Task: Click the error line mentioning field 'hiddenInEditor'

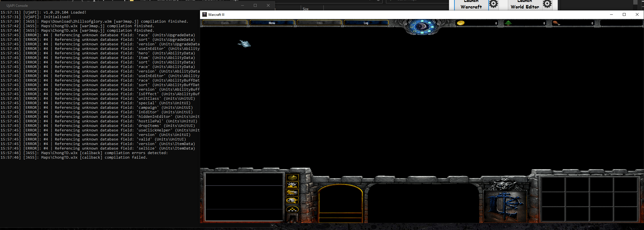Action: pos(100,117)
